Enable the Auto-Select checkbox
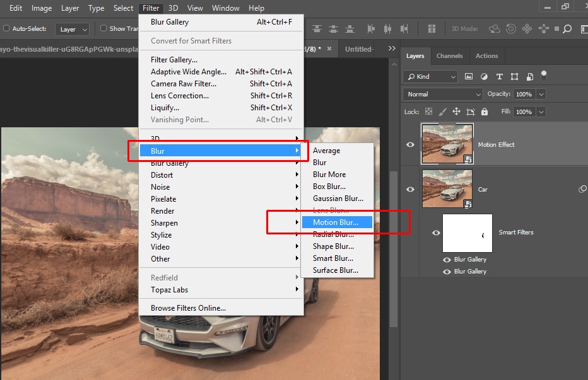Viewport: 588px width, 380px height. click(6, 28)
